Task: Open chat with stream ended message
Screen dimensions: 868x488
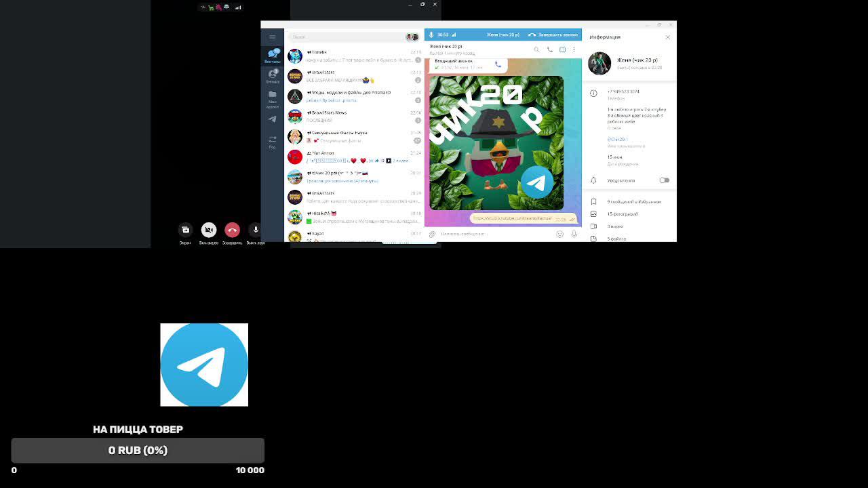Action: pyautogui.click(x=355, y=177)
